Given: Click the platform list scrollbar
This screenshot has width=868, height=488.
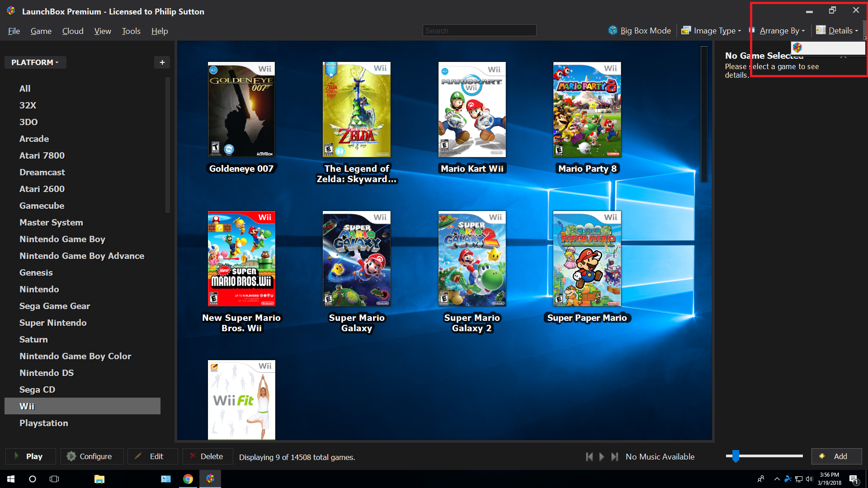Looking at the screenshot, I should (168, 145).
